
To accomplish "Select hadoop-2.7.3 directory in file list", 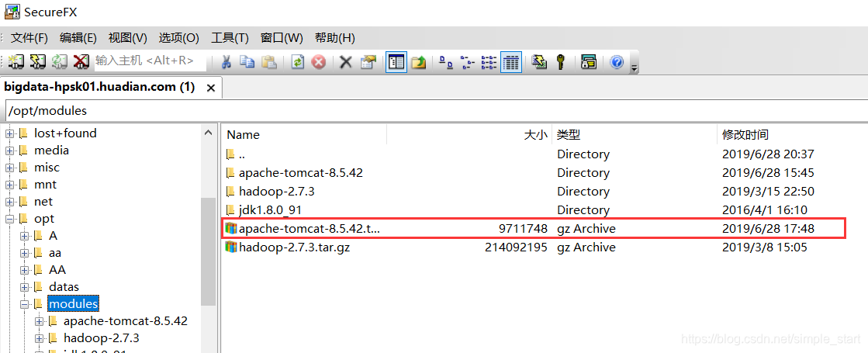I will (x=545, y=192).
